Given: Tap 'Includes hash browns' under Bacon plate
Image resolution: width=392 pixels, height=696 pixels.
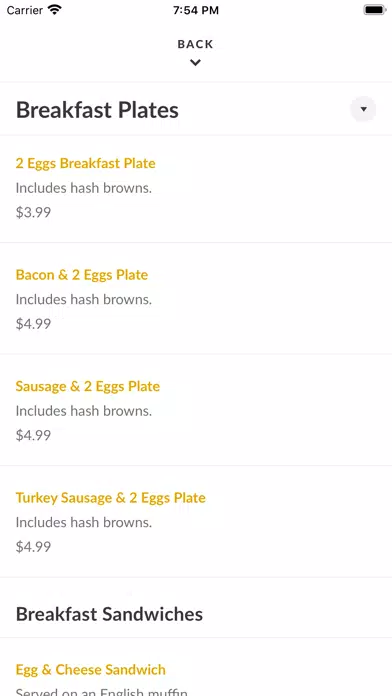Looking at the screenshot, I should coord(84,300).
